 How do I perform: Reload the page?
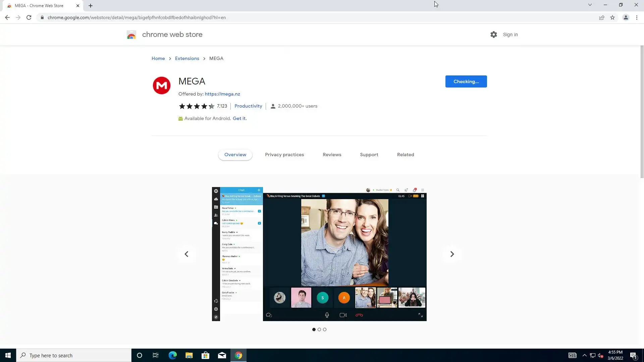pos(29,17)
